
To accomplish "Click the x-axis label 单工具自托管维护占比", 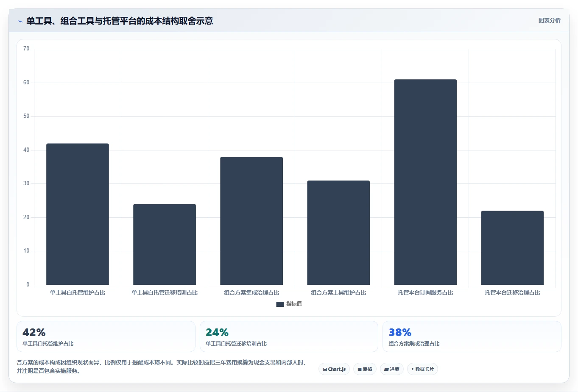I will point(78,292).
